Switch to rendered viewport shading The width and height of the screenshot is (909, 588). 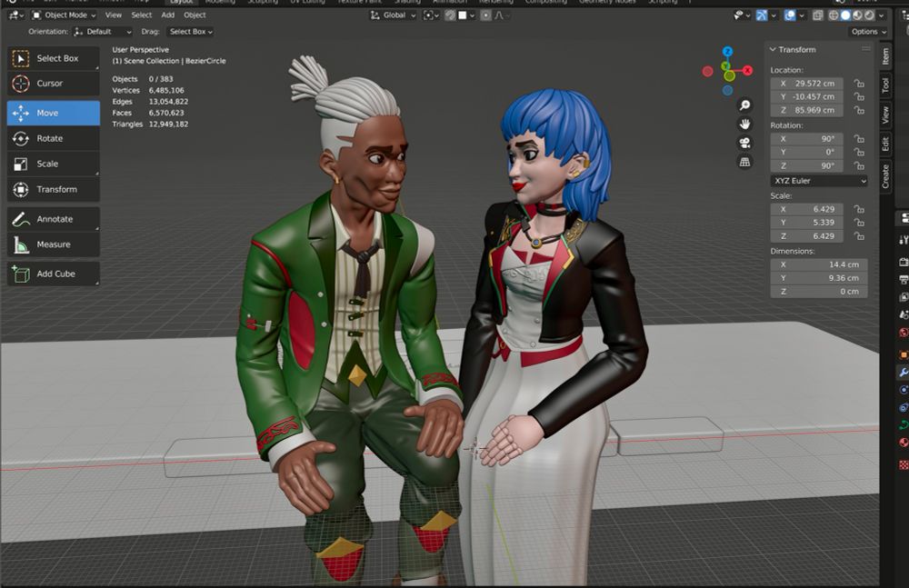pos(870,15)
